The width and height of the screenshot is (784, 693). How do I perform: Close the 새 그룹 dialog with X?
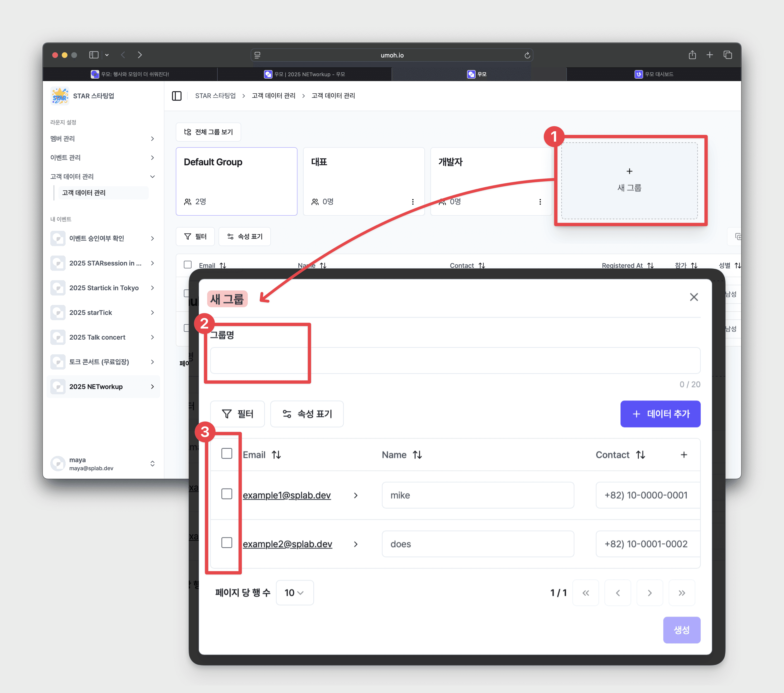pyautogui.click(x=693, y=297)
